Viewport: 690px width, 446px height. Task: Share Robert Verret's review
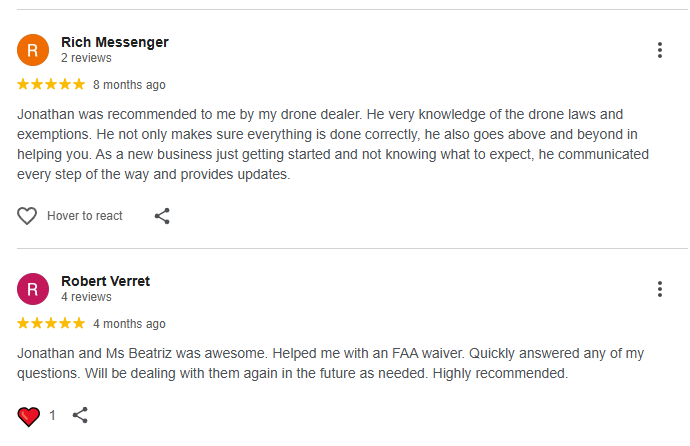pyautogui.click(x=81, y=415)
